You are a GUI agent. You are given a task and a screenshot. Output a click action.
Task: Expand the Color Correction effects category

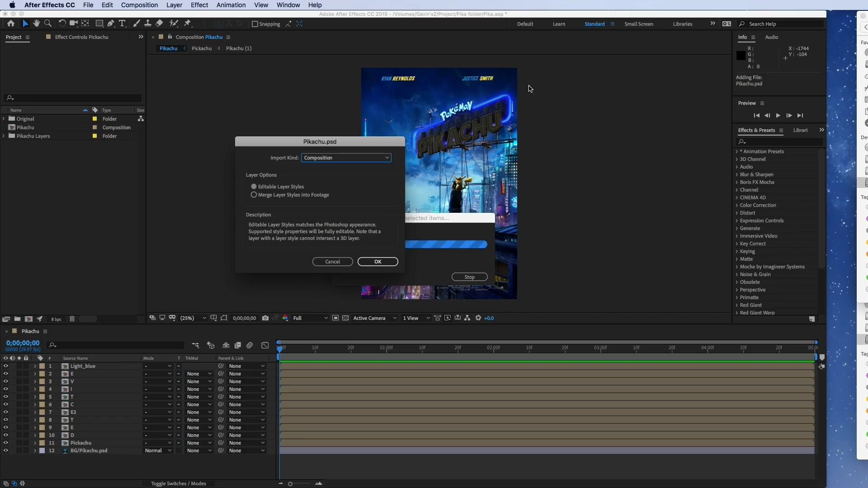tap(736, 205)
